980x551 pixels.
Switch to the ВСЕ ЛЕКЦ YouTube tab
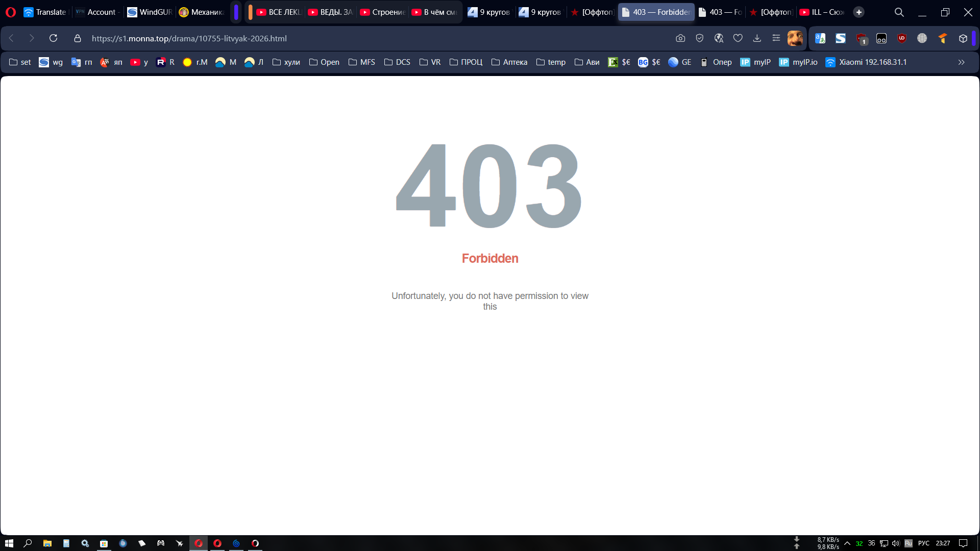(279, 12)
